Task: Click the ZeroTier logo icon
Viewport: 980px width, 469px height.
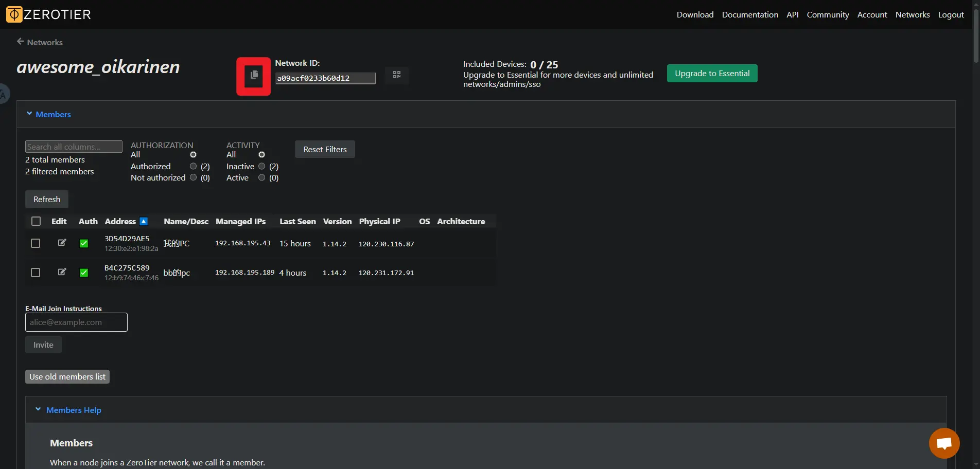Action: (14, 14)
